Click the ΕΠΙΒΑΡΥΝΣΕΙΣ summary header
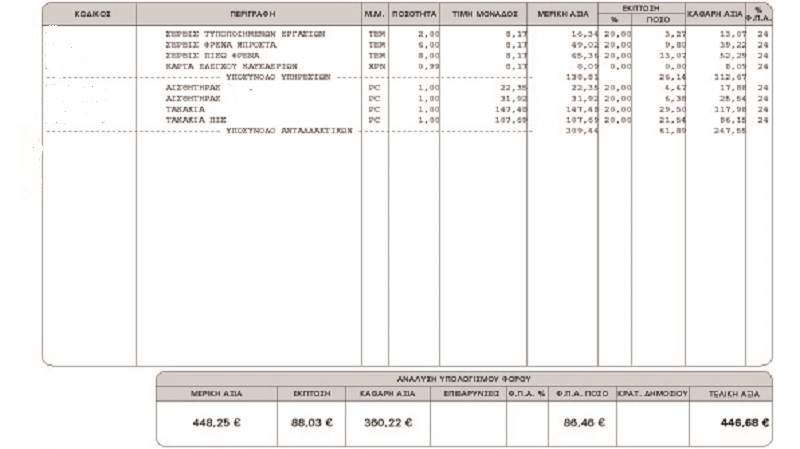800x449 pixels. click(471, 394)
